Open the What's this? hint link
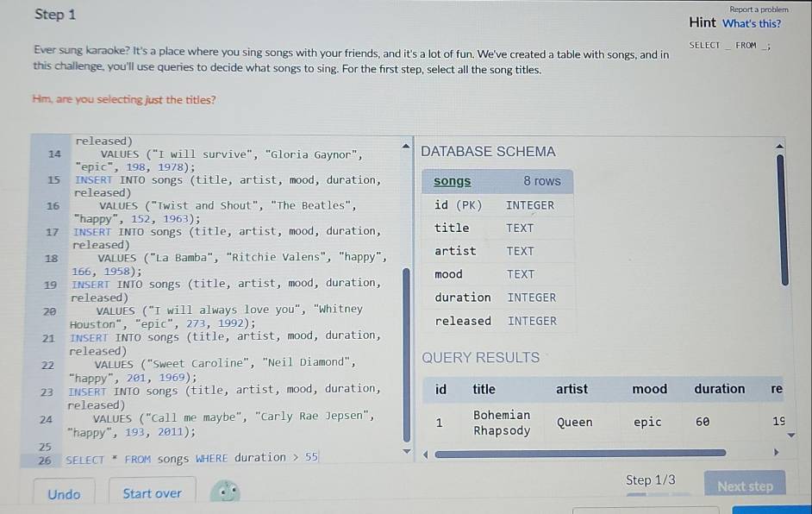812x514 pixels. [x=752, y=23]
